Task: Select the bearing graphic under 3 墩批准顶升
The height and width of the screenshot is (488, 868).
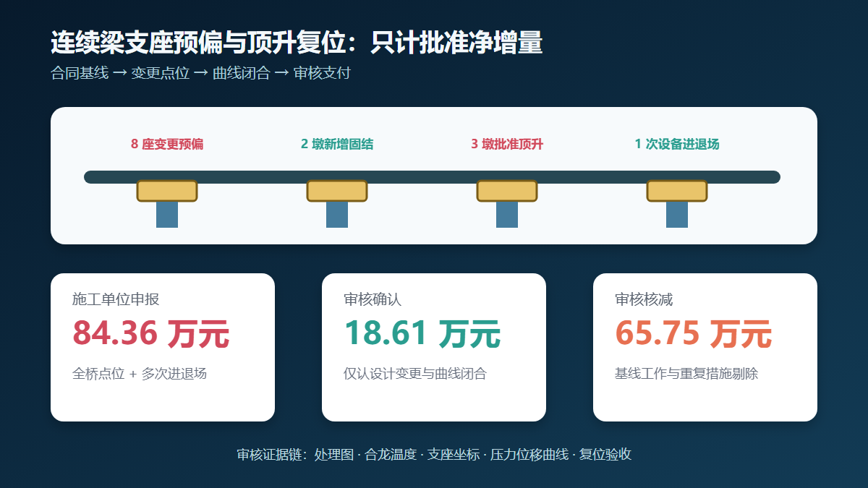Action: [x=507, y=191]
